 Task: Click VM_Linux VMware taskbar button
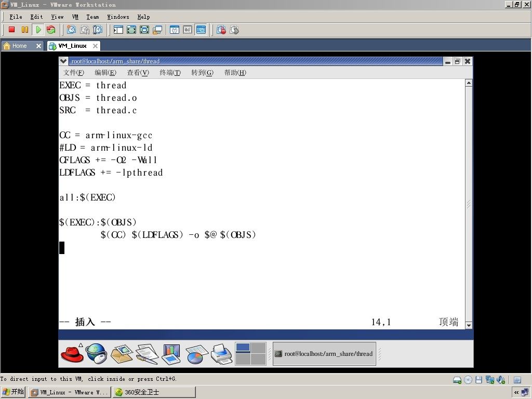(x=70, y=392)
